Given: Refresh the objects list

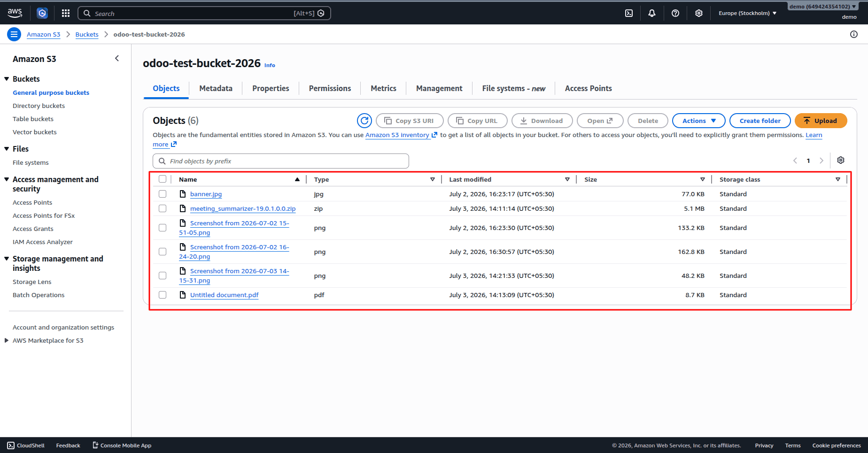Looking at the screenshot, I should click(364, 121).
